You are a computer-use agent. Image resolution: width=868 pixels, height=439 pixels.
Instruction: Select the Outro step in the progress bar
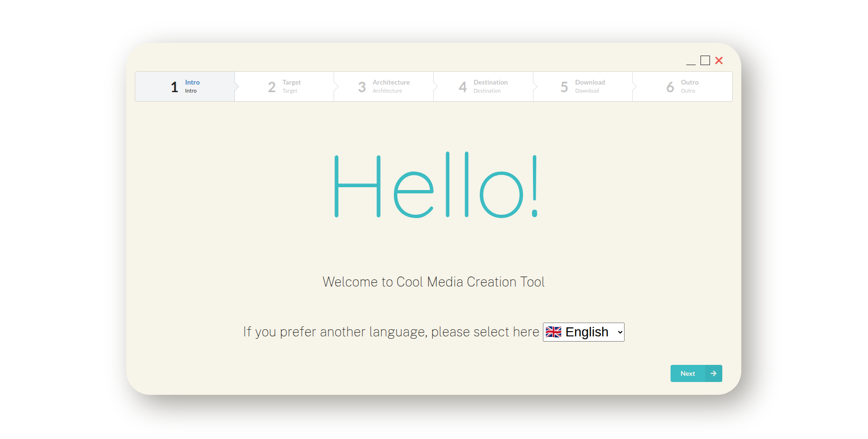click(x=681, y=87)
